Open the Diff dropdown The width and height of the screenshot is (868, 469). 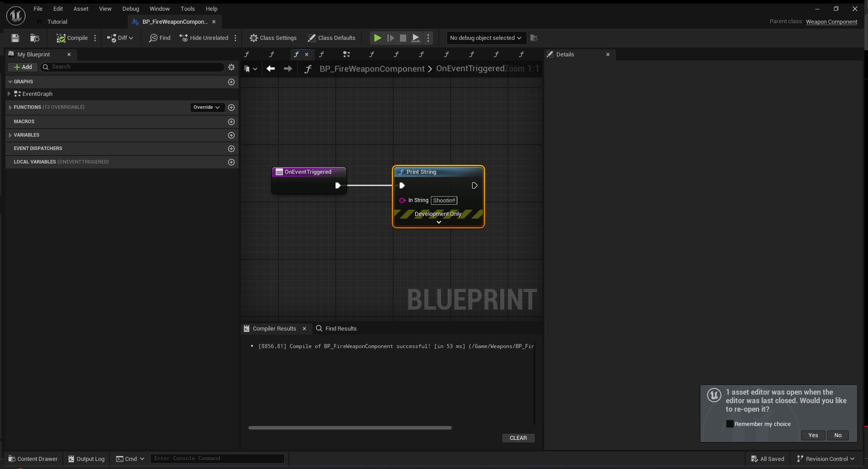pos(120,38)
